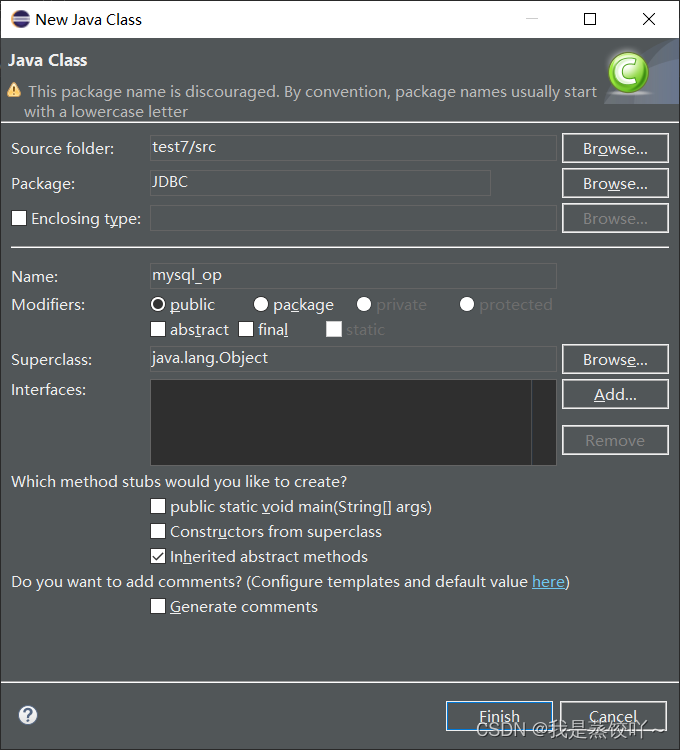
Task: Select the public modifier radio button
Action: pos(158,304)
